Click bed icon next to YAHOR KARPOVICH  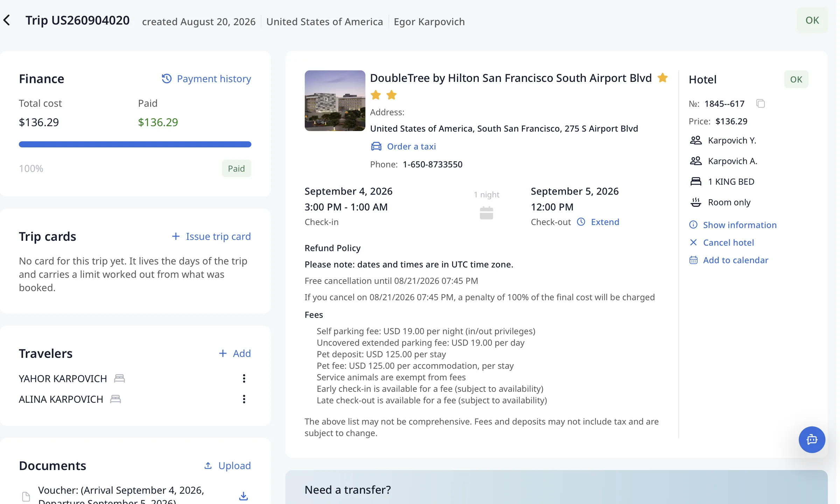pos(119,378)
